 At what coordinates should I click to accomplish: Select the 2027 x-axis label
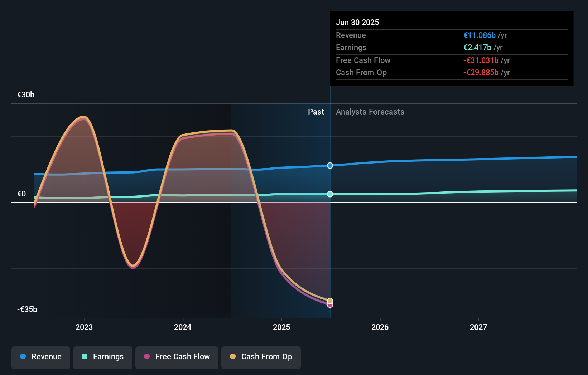tap(478, 327)
